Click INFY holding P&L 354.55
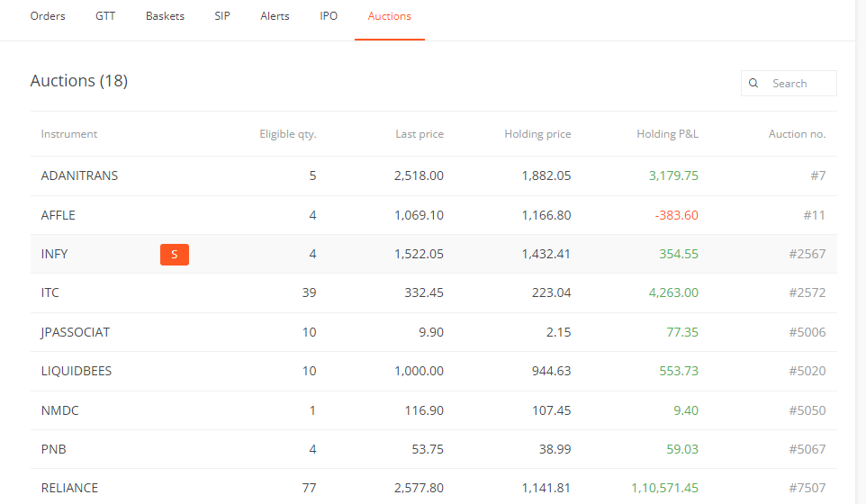This screenshot has width=866, height=504. (679, 254)
